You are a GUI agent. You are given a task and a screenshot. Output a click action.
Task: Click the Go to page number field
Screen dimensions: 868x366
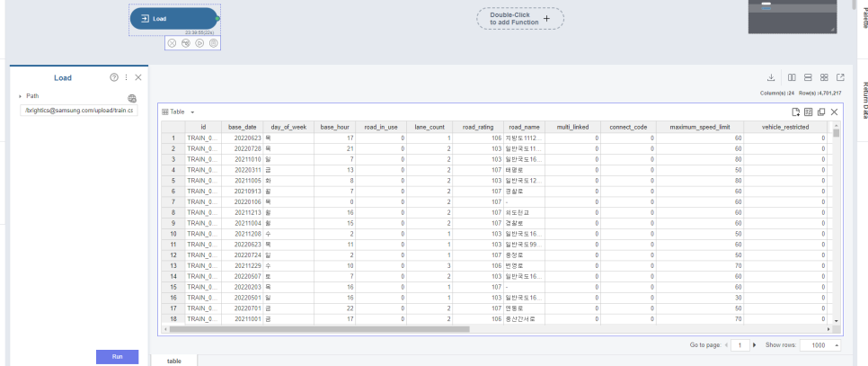[x=740, y=345]
